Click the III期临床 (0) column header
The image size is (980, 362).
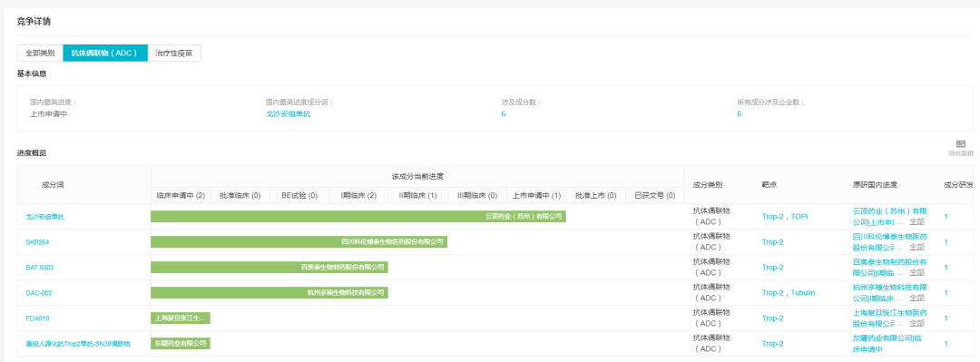477,196
